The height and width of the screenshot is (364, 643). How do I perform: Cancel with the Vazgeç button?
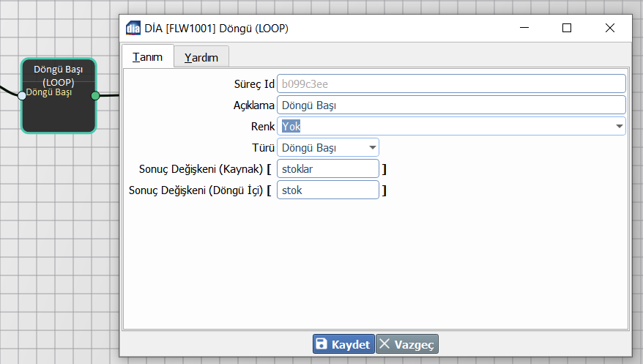(407, 344)
